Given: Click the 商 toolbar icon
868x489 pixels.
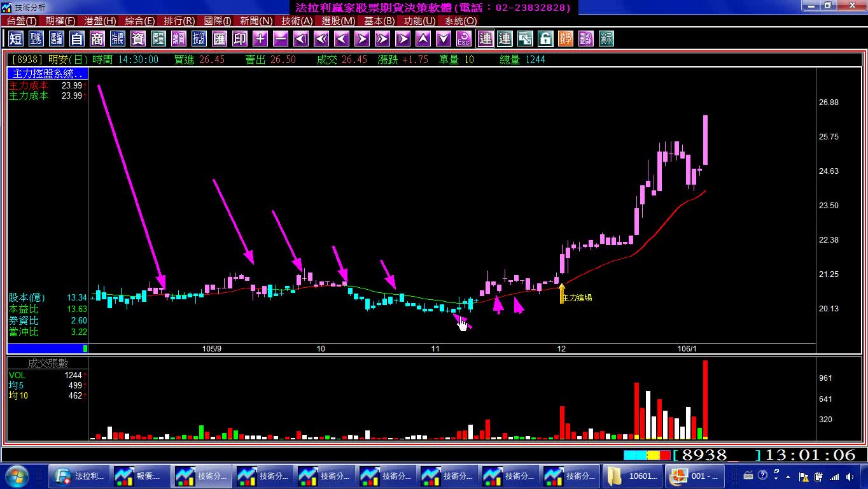Looking at the screenshot, I should pos(97,39).
